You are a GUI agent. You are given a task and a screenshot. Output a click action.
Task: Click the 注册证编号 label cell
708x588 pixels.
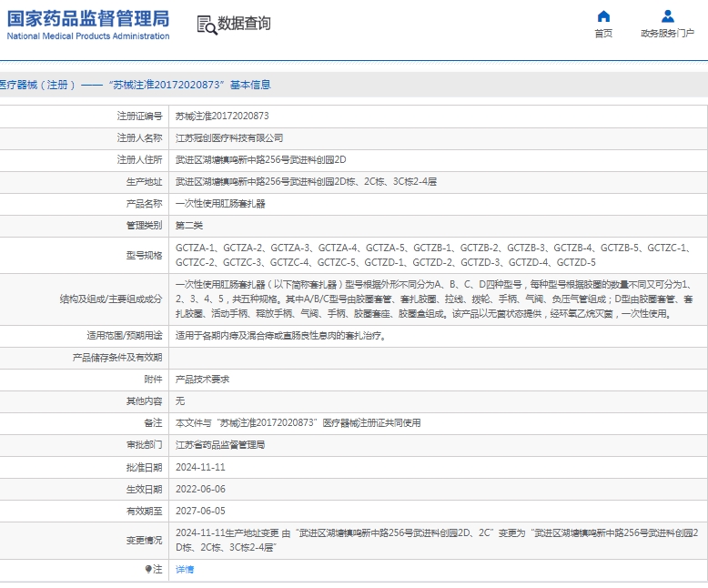[84, 117]
